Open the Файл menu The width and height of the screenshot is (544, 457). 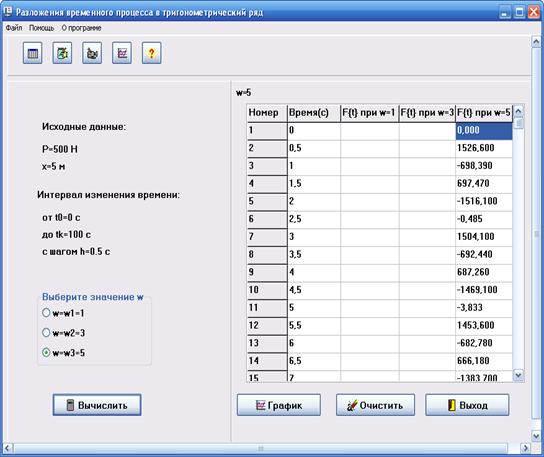pos(14,28)
